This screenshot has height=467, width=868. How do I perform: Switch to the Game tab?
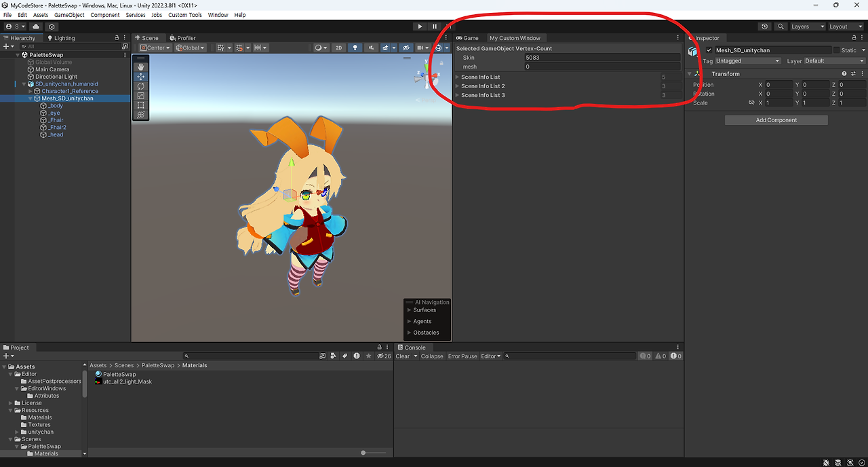click(467, 38)
